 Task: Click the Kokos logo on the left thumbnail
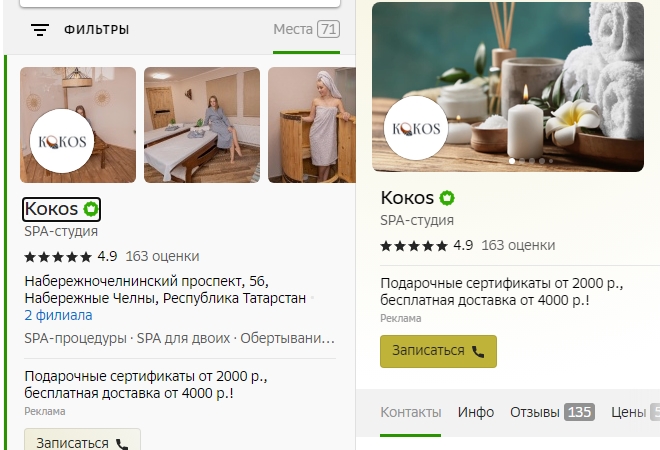coord(62,141)
